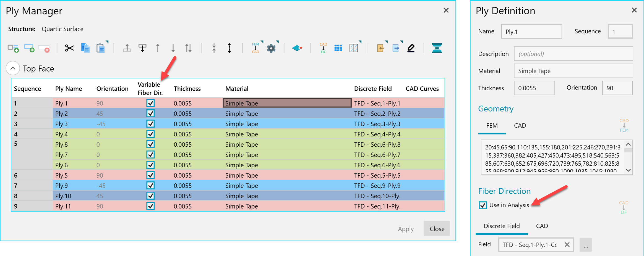The width and height of the screenshot is (644, 256).
Task: Select the Ply.11 name cell
Action: 63,206
